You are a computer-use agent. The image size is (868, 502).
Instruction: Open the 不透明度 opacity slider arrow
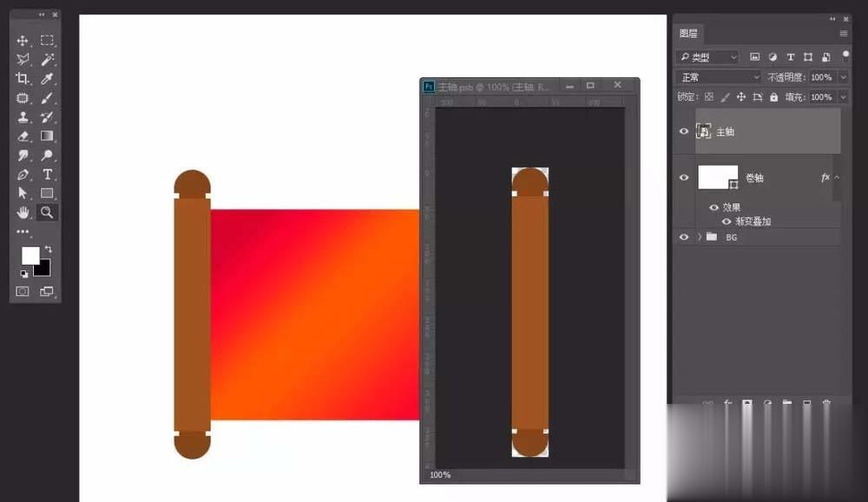[843, 77]
